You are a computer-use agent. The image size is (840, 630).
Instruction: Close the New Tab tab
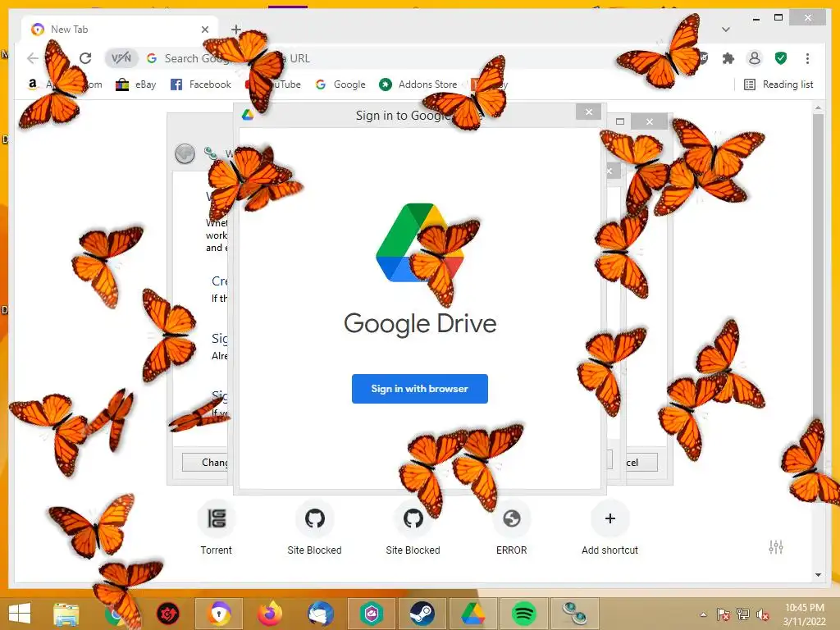tap(204, 30)
